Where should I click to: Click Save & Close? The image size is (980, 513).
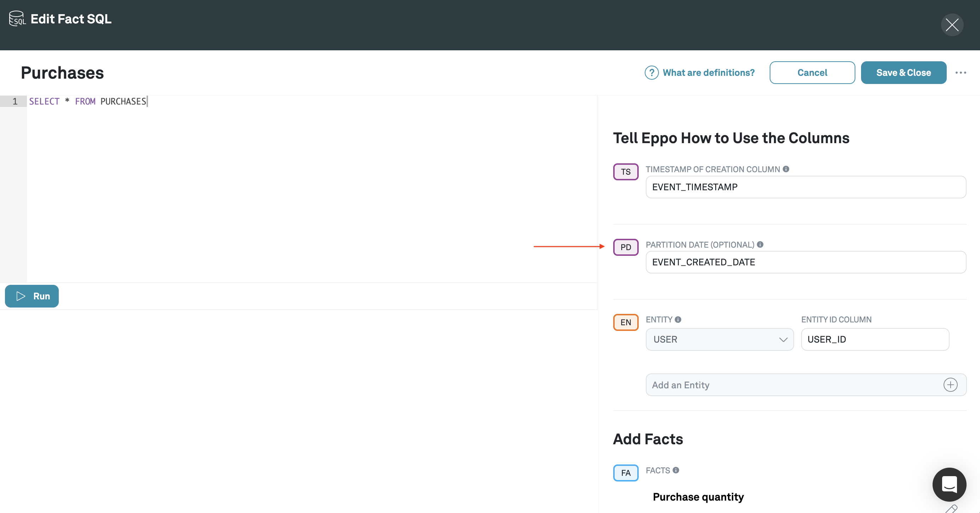903,73
